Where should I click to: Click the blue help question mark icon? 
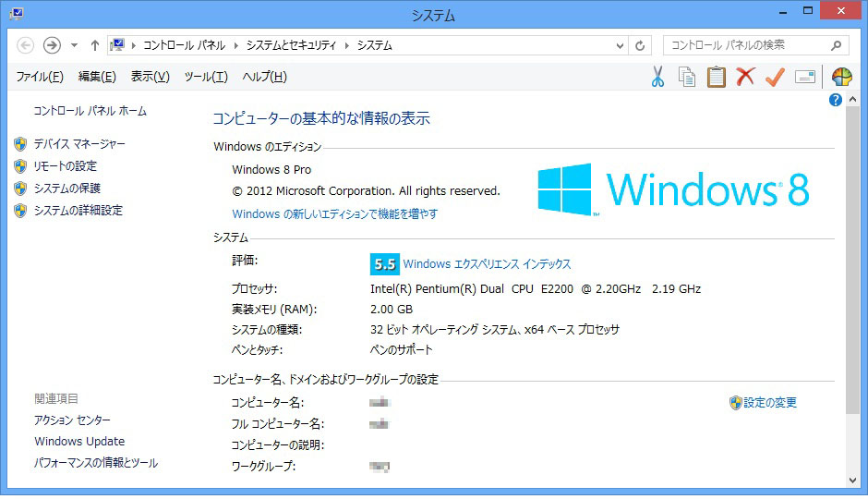click(x=836, y=100)
